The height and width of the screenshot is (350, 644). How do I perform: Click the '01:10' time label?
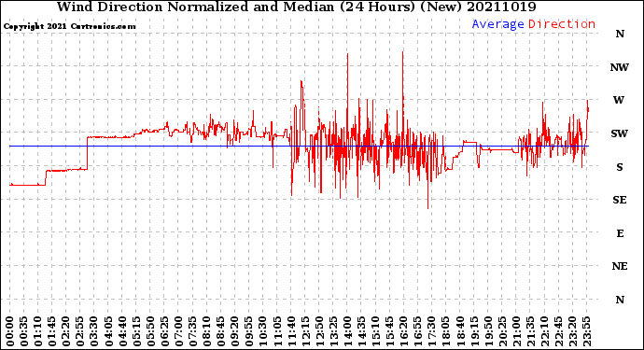pyautogui.click(x=37, y=331)
